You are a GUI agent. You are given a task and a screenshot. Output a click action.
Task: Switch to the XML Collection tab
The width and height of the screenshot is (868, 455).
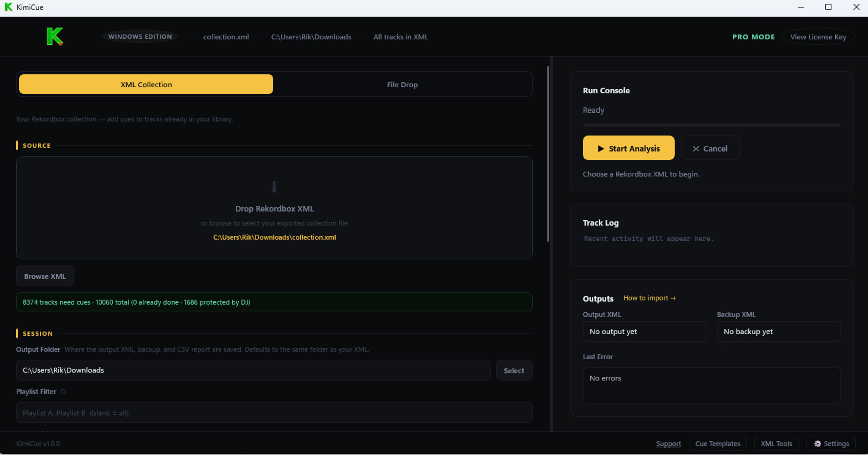146,84
